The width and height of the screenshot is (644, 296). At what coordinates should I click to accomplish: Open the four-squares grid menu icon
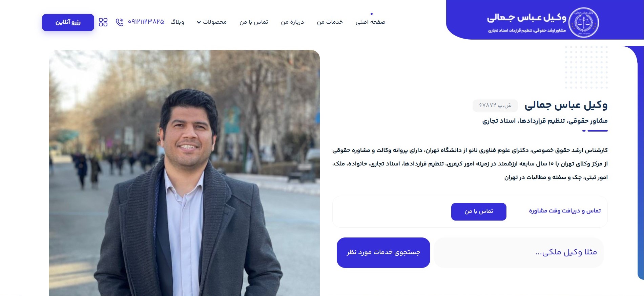(x=103, y=22)
